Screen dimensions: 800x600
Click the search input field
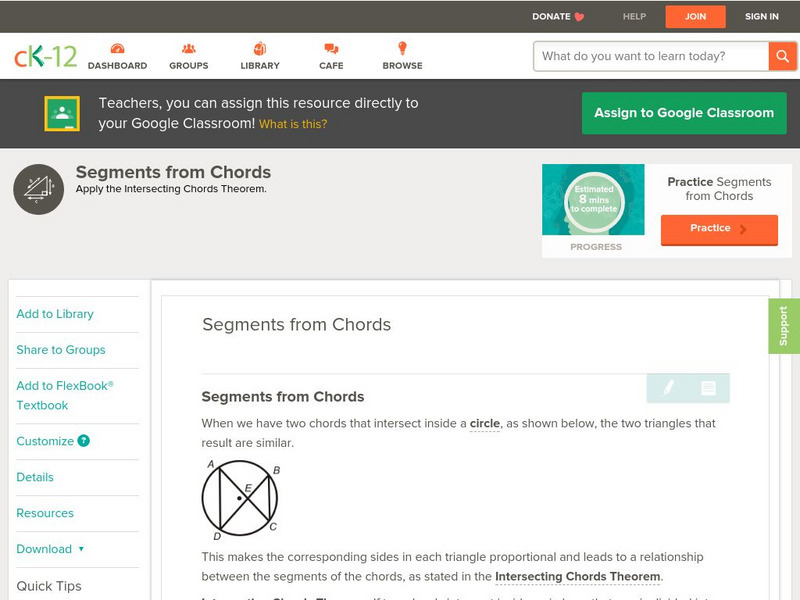tap(645, 56)
